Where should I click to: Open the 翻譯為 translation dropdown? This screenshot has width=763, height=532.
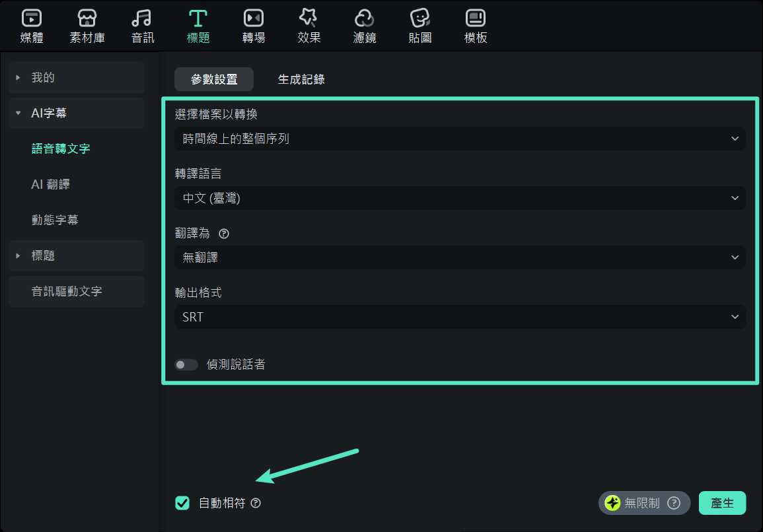click(460, 257)
